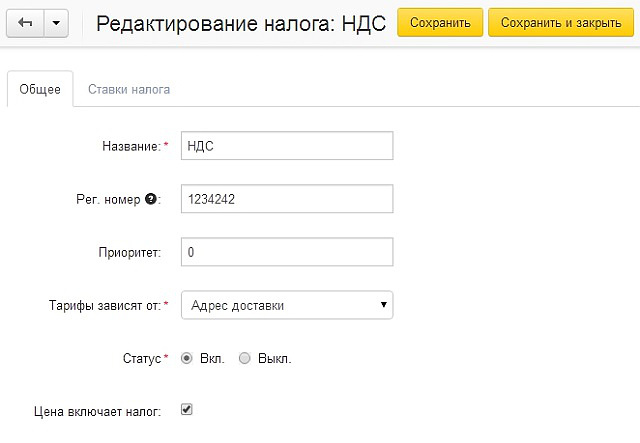Open the dropdown arrow next to back button
640x443 pixels.
(x=56, y=23)
